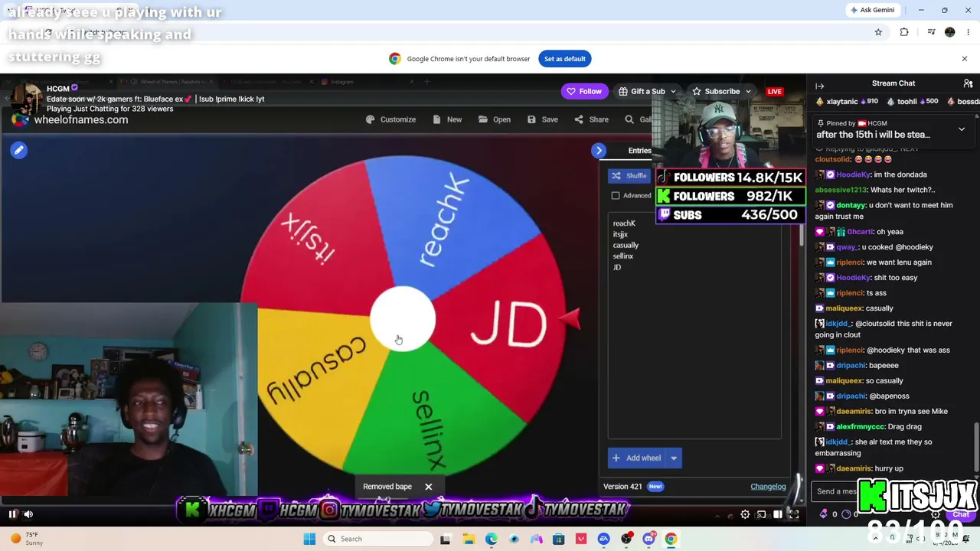Select the 'sellinx' entry in the list
The image size is (980, 551).
click(623, 256)
